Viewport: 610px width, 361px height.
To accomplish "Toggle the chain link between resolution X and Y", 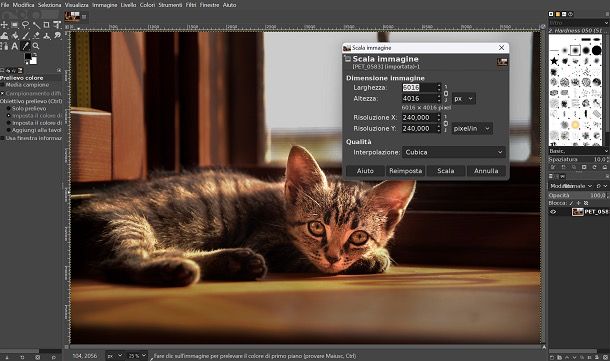I will [x=446, y=123].
